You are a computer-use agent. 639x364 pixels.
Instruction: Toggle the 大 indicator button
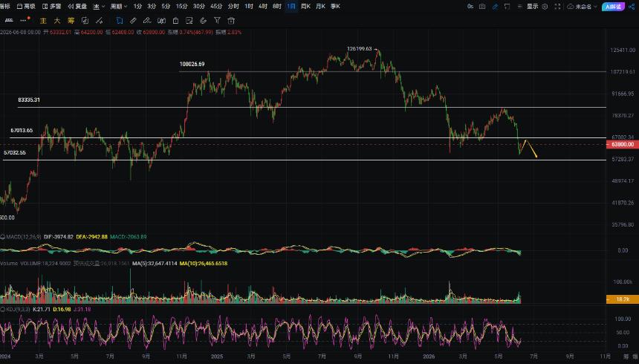57,20
